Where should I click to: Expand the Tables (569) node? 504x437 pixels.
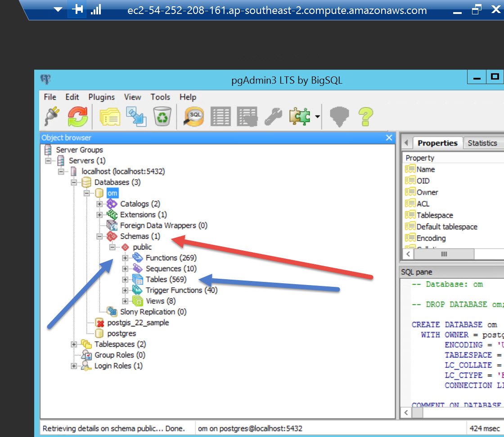tap(125, 280)
